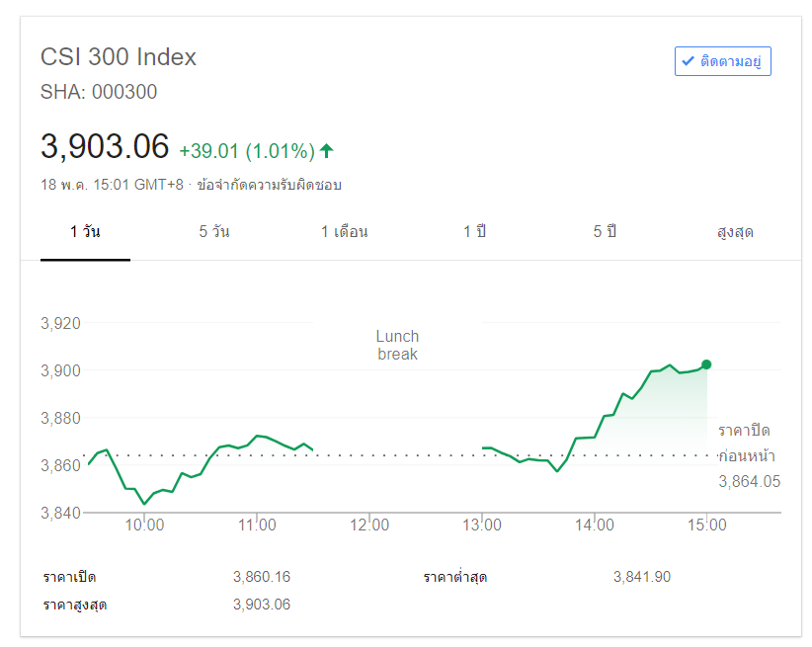The height and width of the screenshot is (647, 812).
Task: Open the ข้อจำกัดความรับผิดชอบ disclaimer link
Action: pyautogui.click(x=269, y=185)
